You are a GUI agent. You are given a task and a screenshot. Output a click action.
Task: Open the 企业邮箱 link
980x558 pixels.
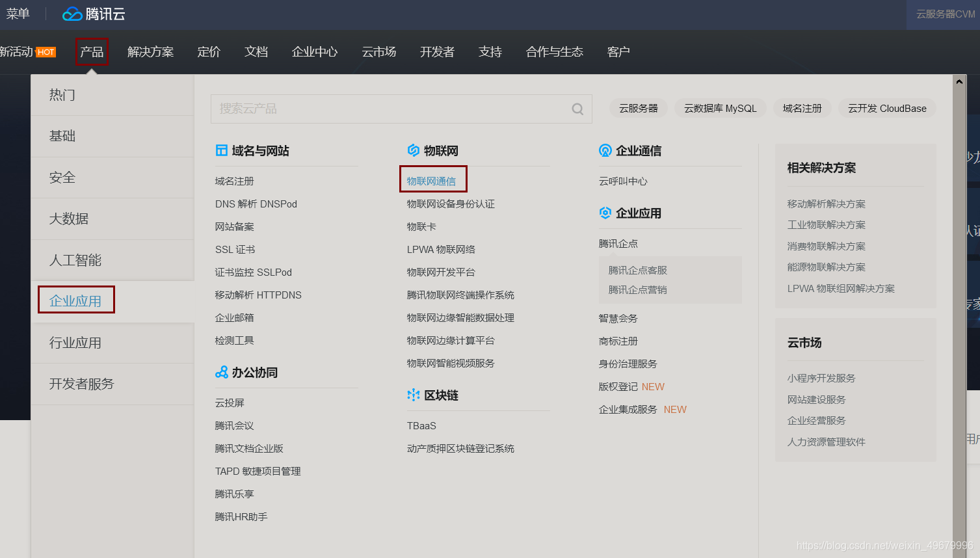235,317
